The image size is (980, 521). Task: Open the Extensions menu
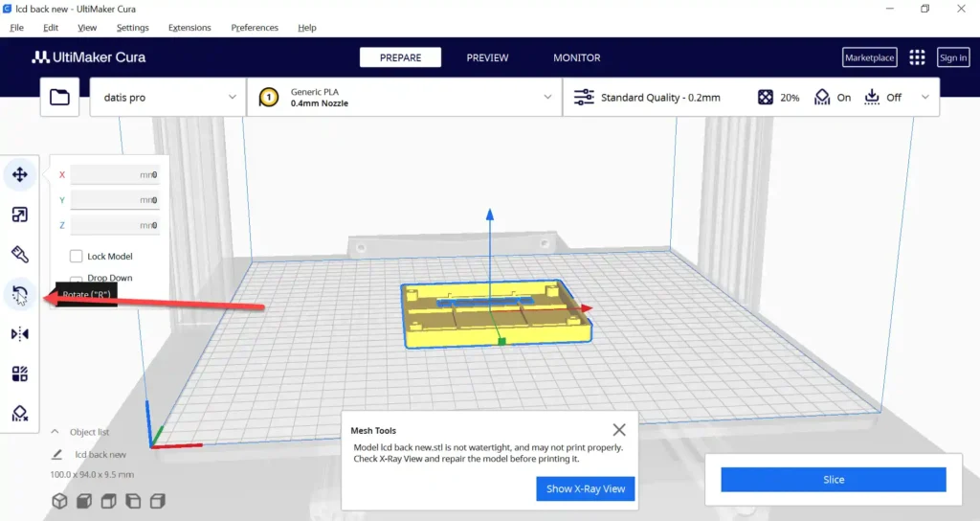coord(189,28)
